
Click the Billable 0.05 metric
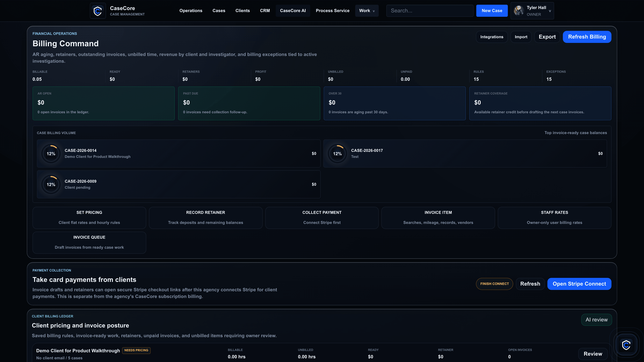(x=40, y=76)
